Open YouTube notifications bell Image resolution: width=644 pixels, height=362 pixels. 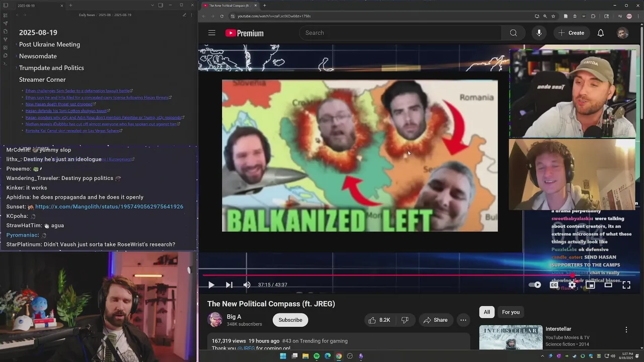(600, 33)
